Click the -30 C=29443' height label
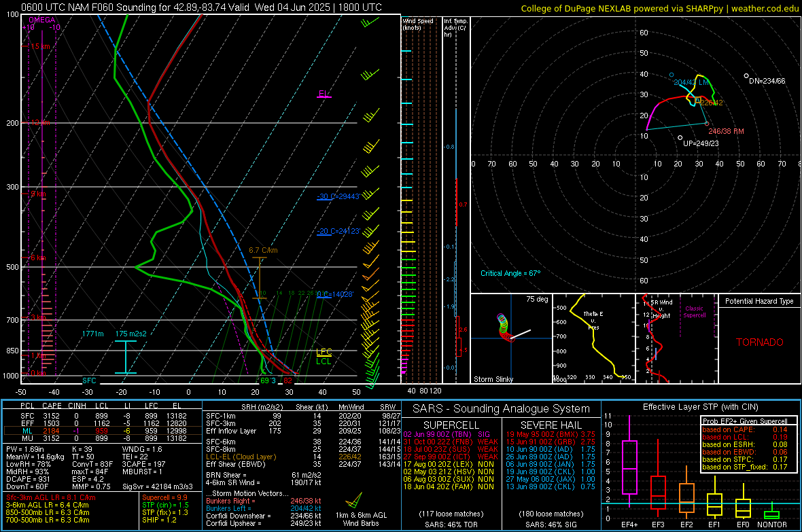 (338, 196)
